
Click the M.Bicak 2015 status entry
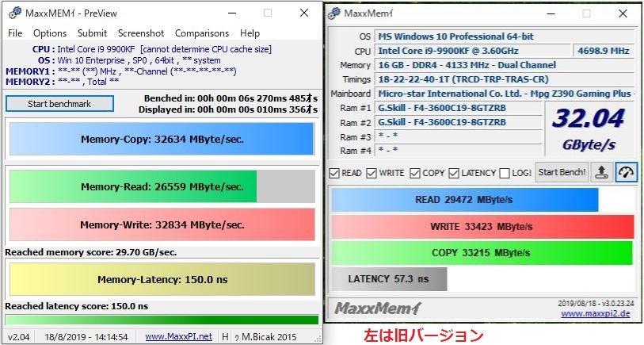(x=265, y=337)
